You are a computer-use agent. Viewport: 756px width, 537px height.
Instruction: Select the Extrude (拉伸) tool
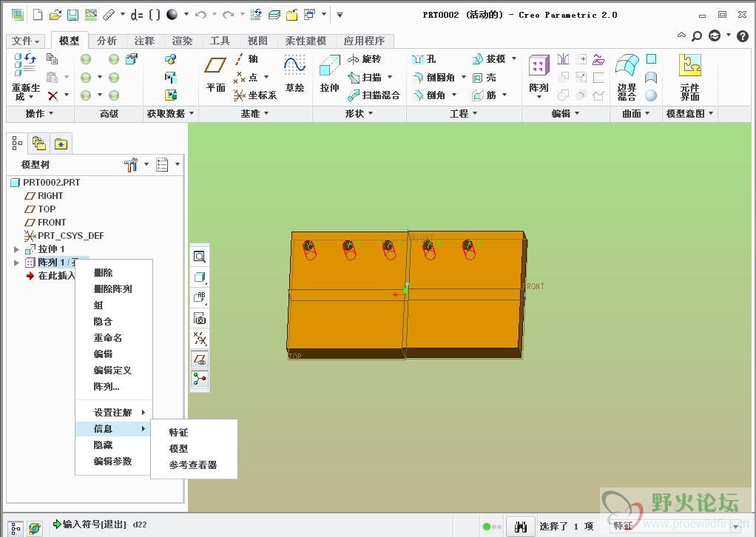coord(329,74)
